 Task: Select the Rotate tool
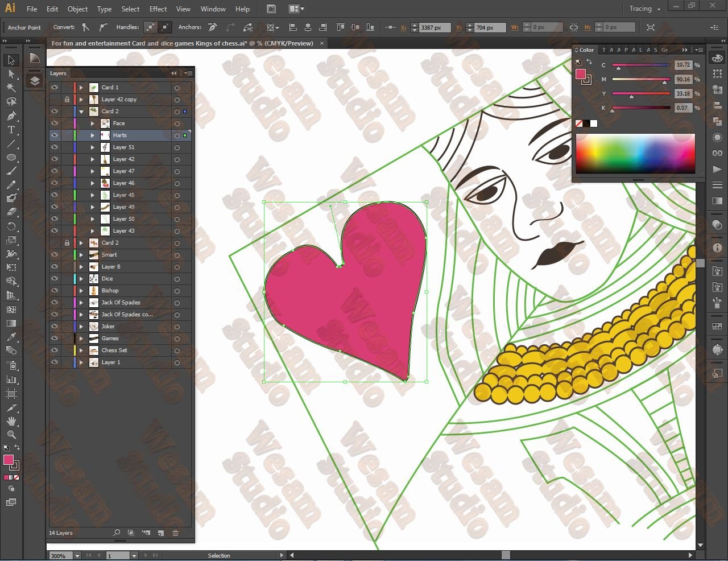11,226
